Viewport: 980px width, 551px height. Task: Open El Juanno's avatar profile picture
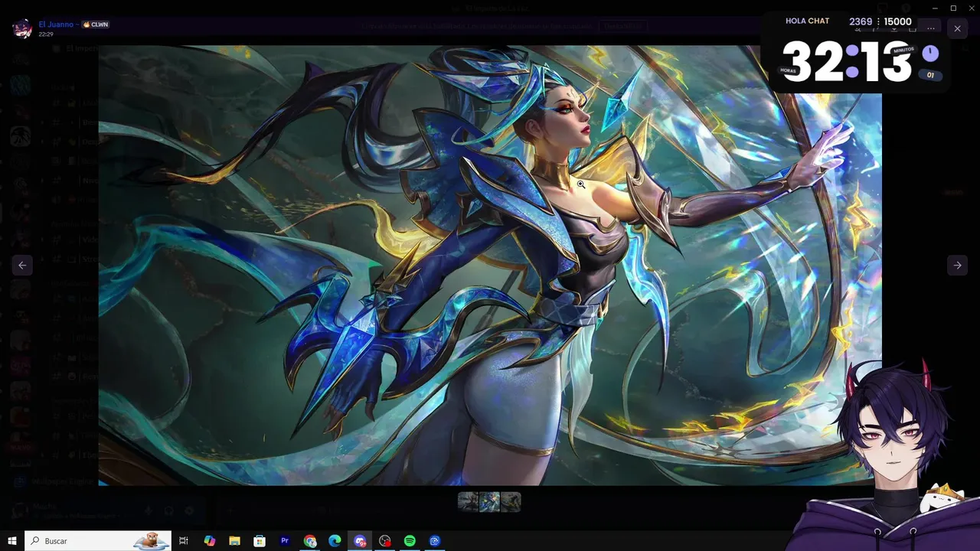click(x=22, y=29)
